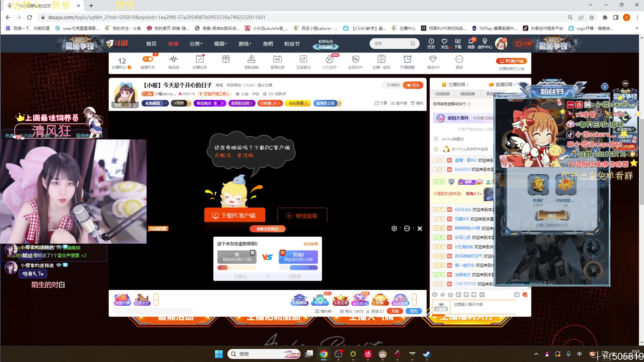Open the 粉丝节 nav item
This screenshot has width=644, height=362.
click(x=292, y=44)
